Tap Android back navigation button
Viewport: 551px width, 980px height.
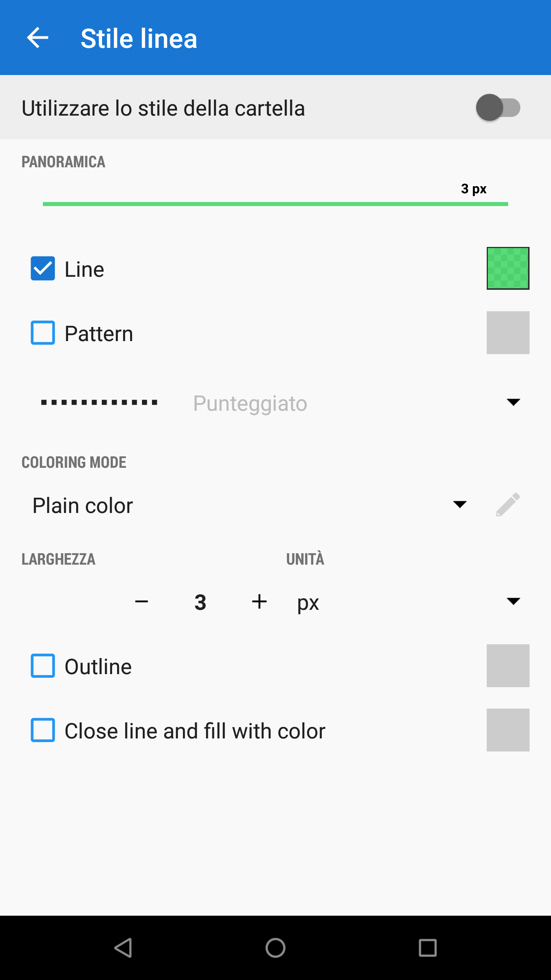123,948
